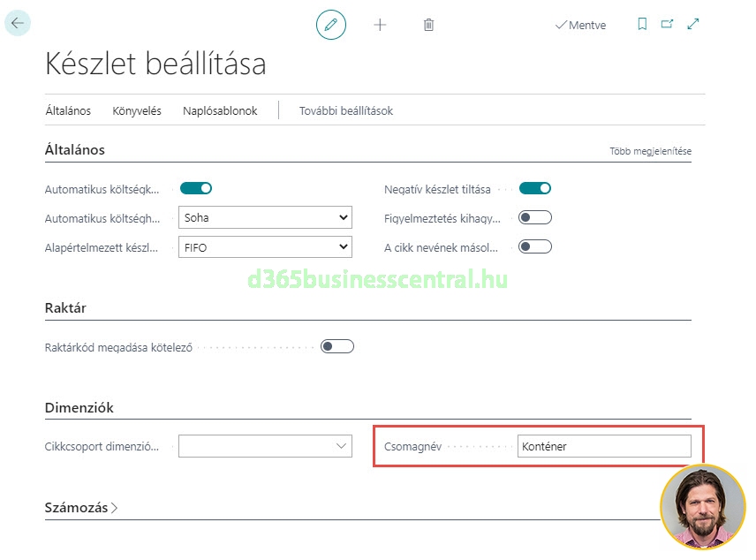The image size is (756, 560).
Task: Click the Csomagnév input field
Action: 604,446
